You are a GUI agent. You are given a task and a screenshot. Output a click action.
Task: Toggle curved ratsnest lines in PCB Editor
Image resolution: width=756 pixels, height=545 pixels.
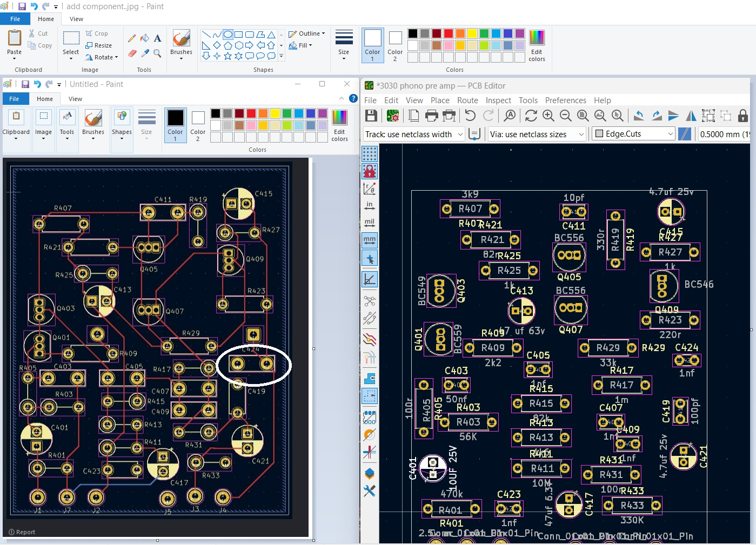370,318
